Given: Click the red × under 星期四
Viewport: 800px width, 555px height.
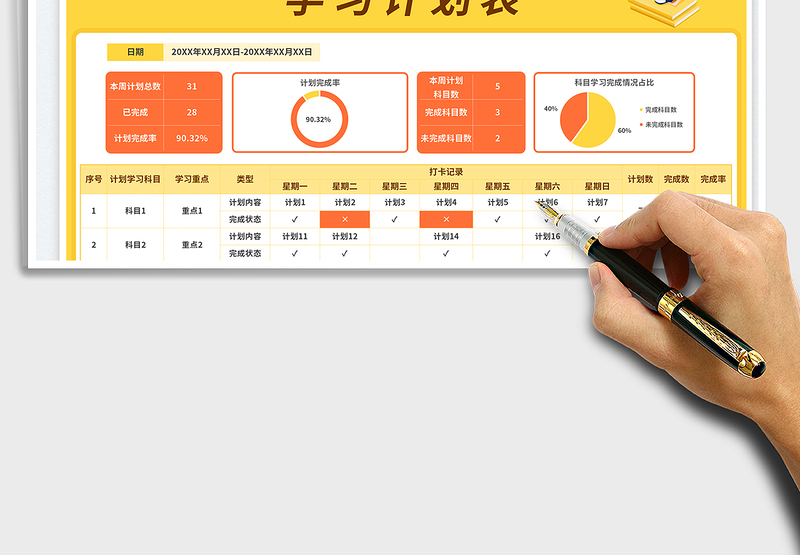Looking at the screenshot, I should (446, 219).
